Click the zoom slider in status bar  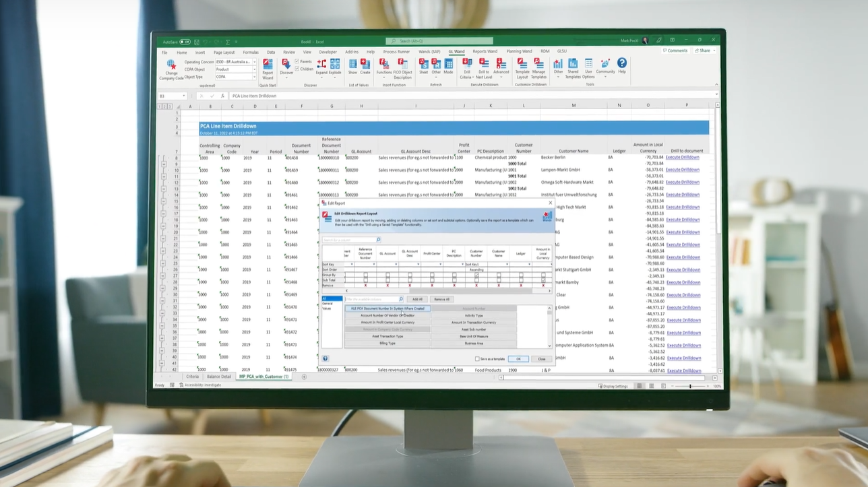point(690,386)
